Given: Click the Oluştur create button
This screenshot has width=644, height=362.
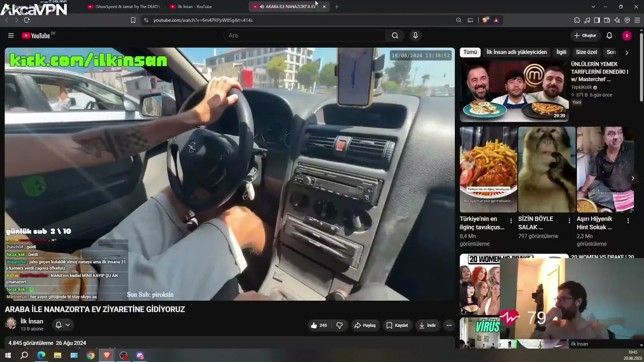Looking at the screenshot, I should click(585, 36).
